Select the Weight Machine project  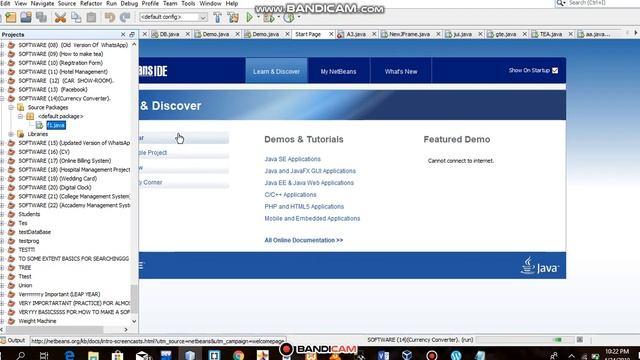[37, 321]
